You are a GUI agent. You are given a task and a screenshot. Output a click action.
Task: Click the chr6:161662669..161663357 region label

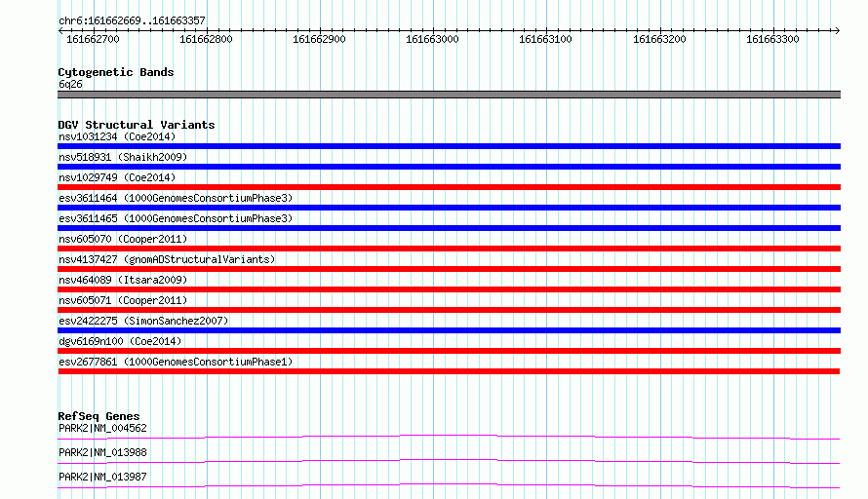coord(132,21)
